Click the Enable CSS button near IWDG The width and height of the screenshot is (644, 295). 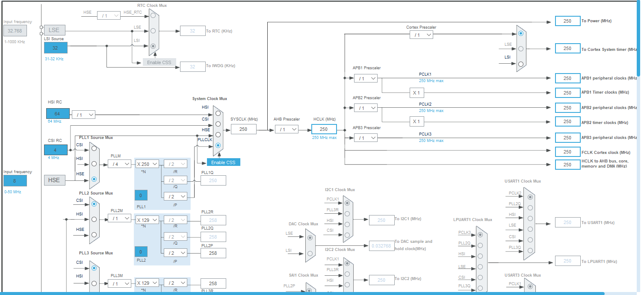[159, 62]
